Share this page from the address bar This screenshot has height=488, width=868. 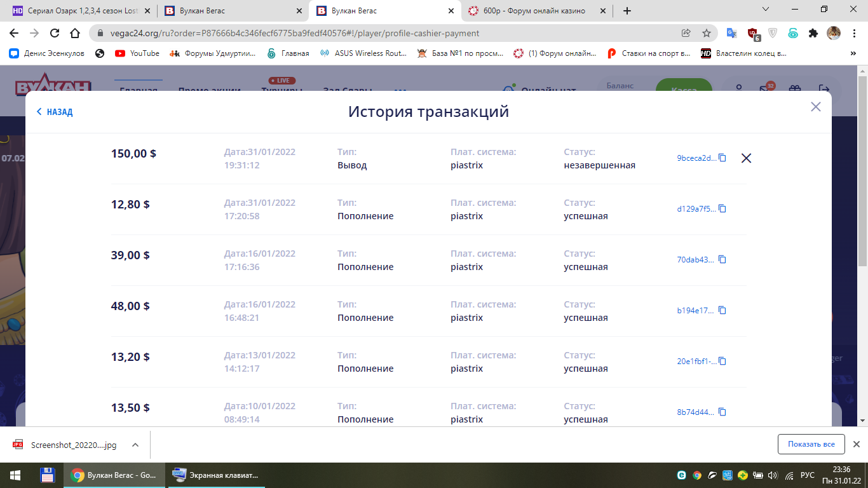click(686, 33)
